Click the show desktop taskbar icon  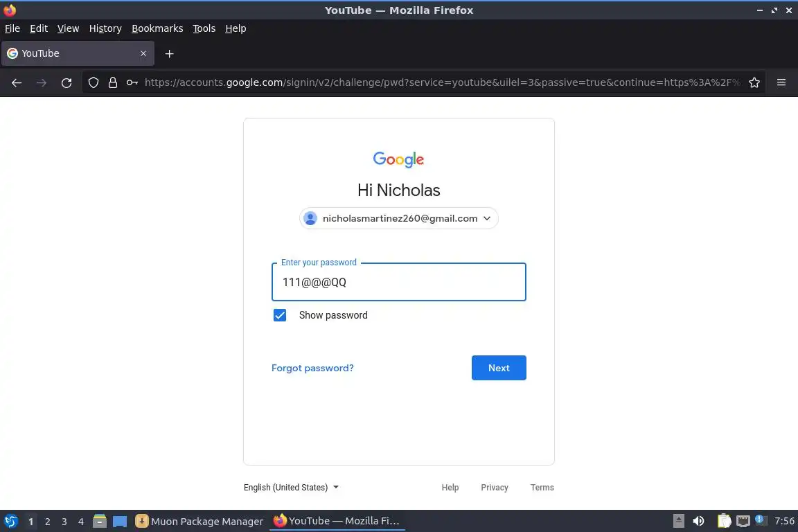coord(120,521)
